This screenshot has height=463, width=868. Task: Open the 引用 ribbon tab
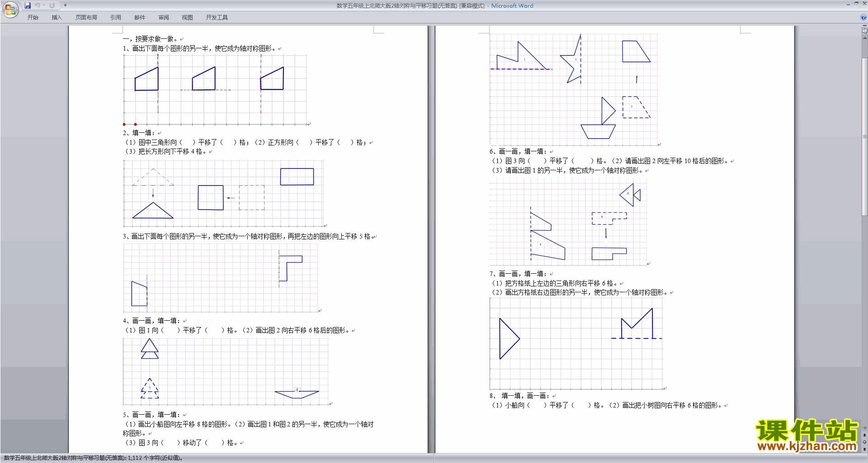116,18
